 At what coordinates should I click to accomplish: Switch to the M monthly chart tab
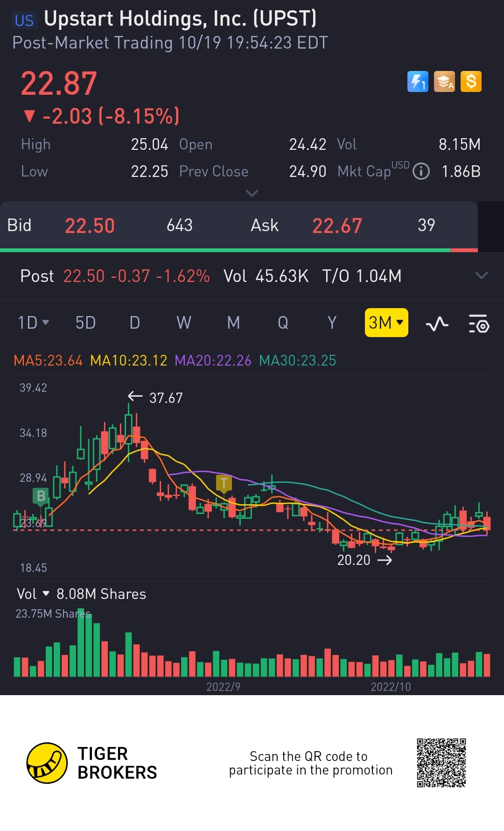click(233, 323)
